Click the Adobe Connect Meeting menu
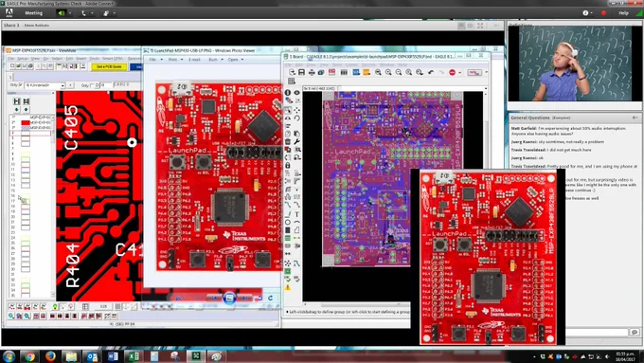This screenshot has height=363, width=644. click(x=34, y=12)
